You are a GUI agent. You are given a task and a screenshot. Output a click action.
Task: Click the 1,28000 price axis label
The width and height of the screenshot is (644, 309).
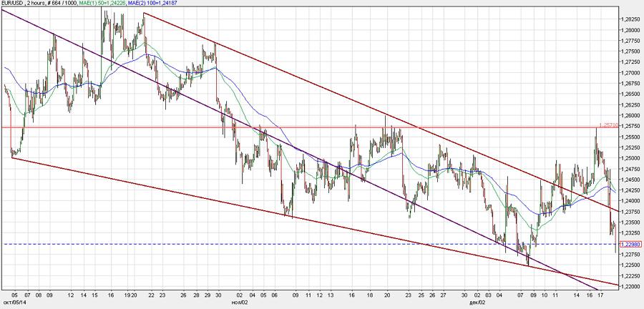[x=630, y=30]
